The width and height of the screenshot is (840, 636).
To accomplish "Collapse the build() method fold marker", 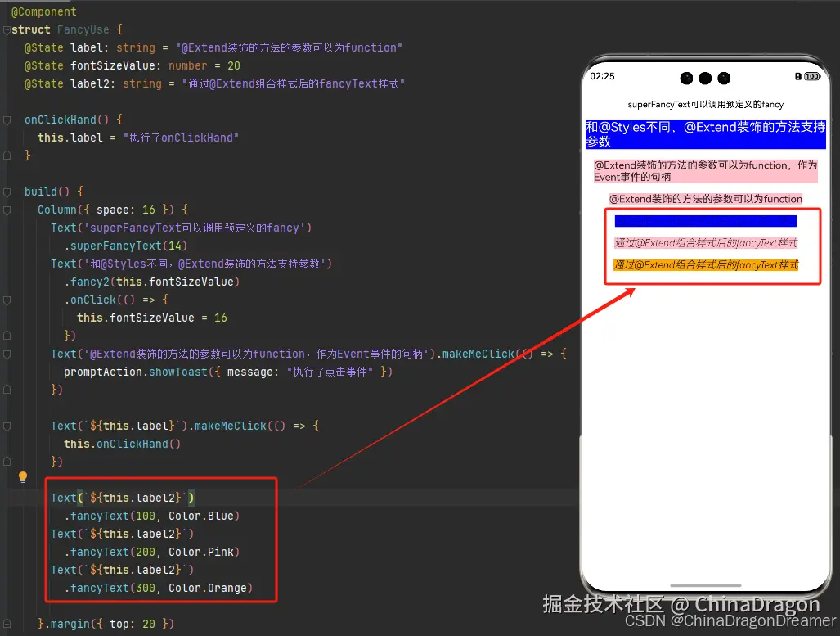I will click(x=7, y=192).
